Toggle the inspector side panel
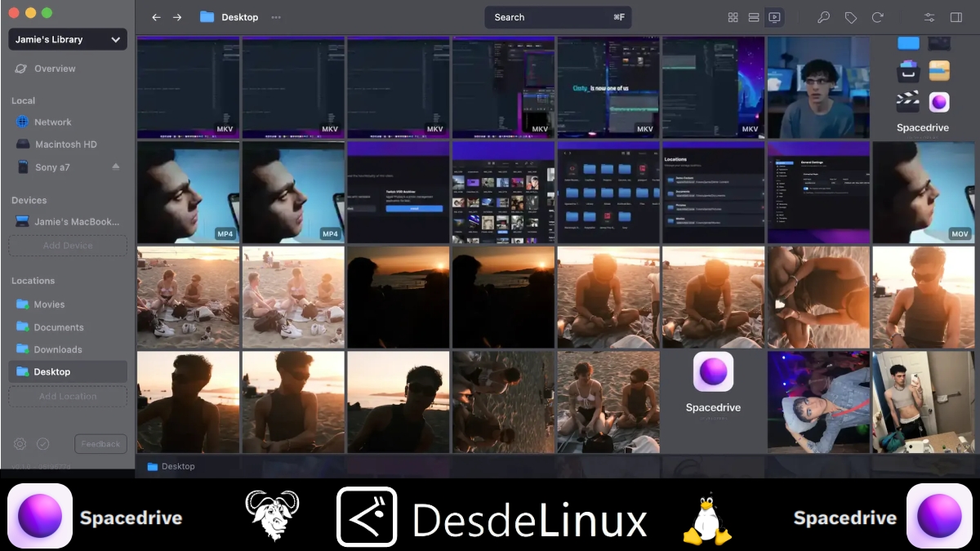Viewport: 980px width, 551px height. 955,17
